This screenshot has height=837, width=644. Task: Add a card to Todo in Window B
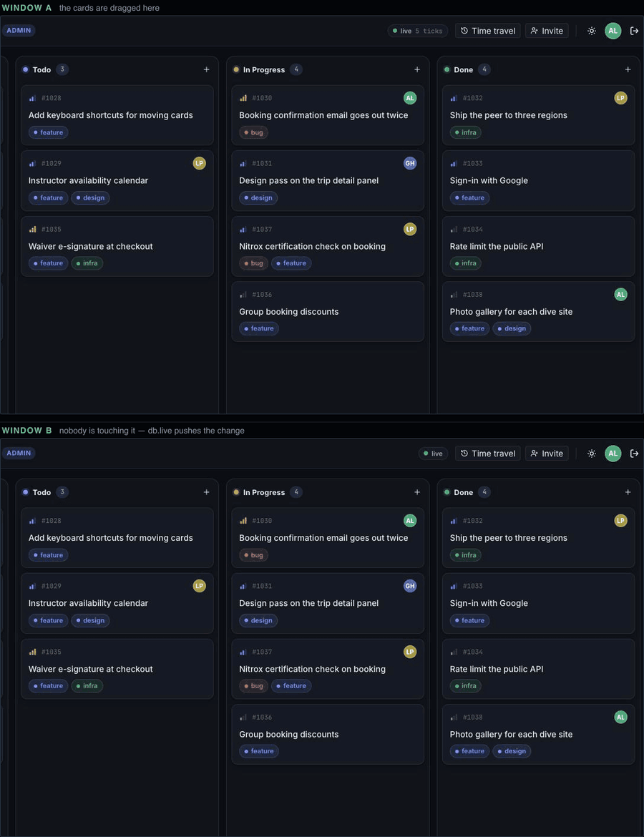point(206,492)
